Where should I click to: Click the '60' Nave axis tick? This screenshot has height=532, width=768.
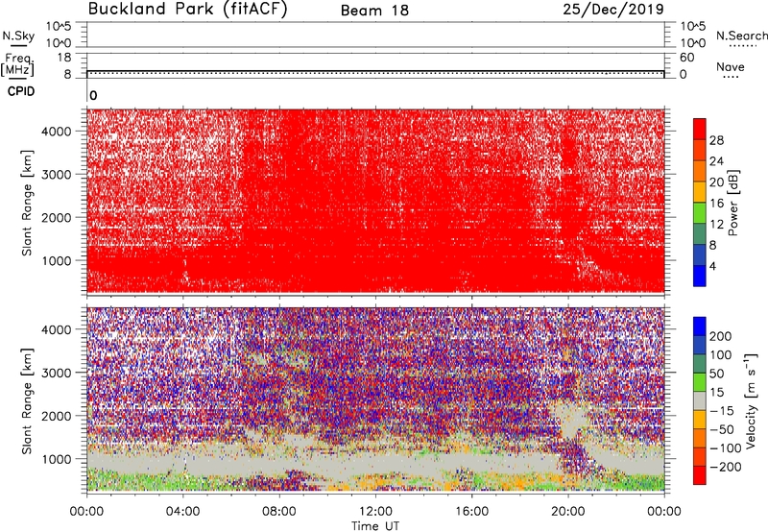point(686,58)
